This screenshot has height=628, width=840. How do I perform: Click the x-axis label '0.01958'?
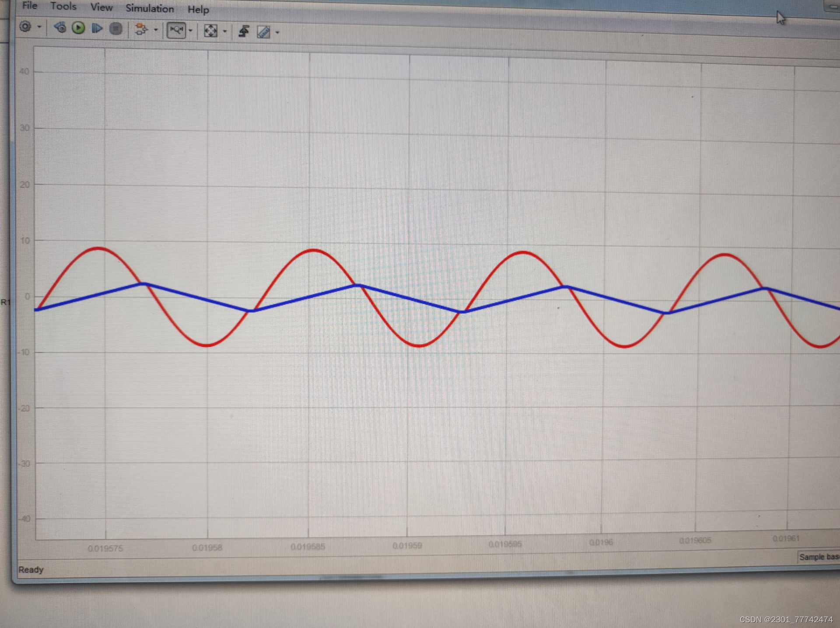tap(207, 548)
